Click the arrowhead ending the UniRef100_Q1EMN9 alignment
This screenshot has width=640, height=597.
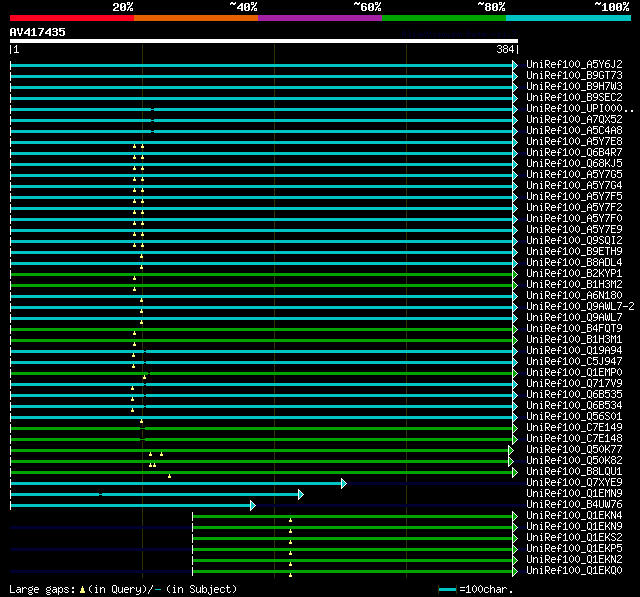point(300,494)
